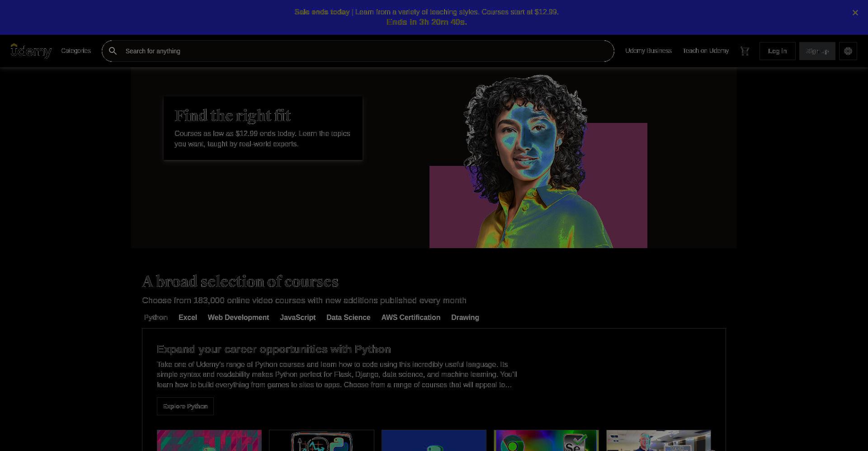
Task: Open the Udemy logo home link
Action: point(31,51)
